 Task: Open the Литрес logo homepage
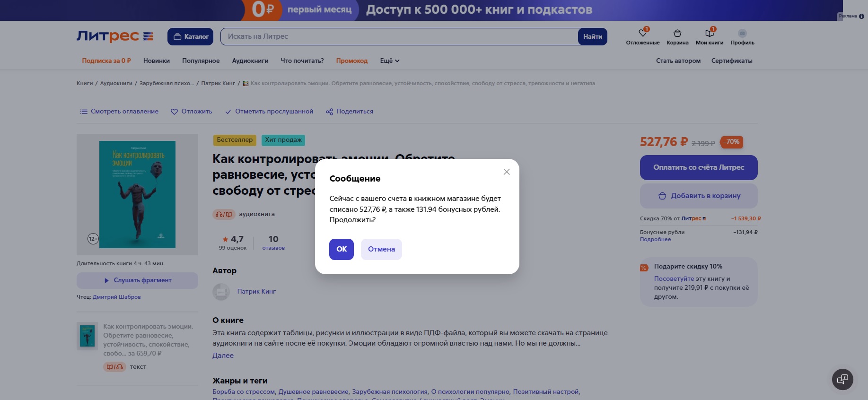(115, 36)
